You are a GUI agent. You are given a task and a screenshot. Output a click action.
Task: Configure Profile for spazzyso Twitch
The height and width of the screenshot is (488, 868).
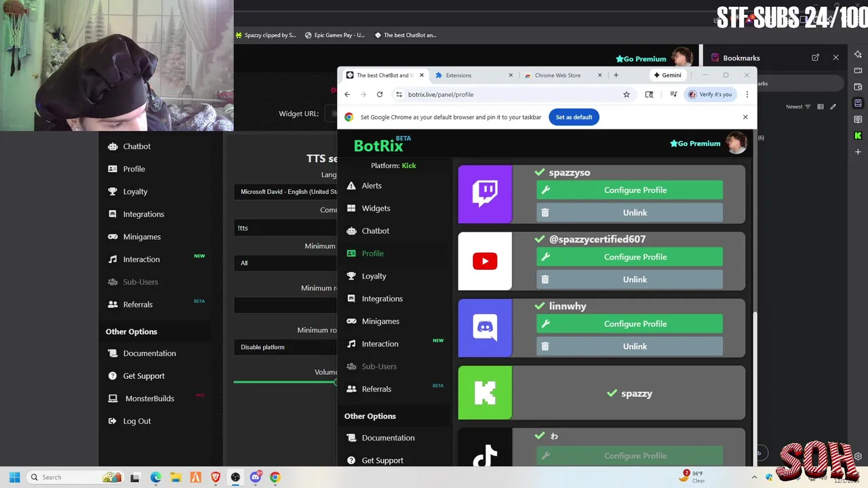tap(629, 190)
